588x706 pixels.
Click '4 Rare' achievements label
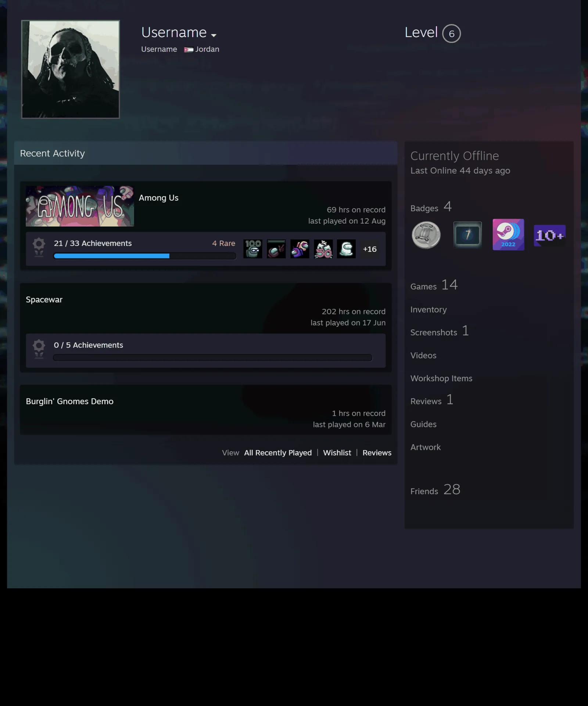(223, 243)
